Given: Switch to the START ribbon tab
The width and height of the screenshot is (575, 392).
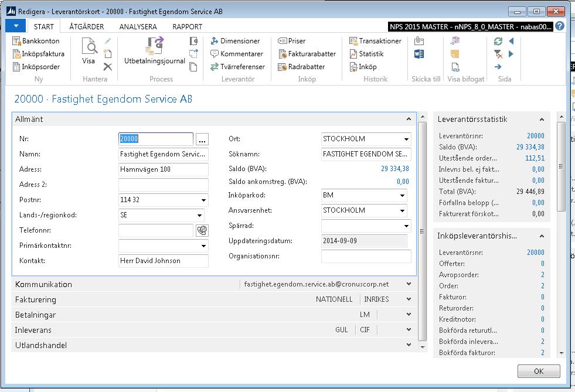Looking at the screenshot, I should [43, 26].
